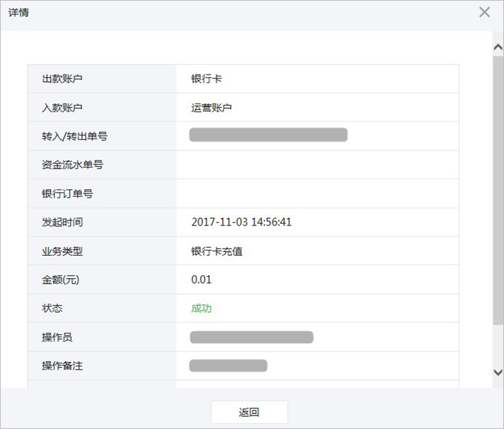The image size is (504, 429).
Task: Click the 银行卡 value in 出款账户 row
Action: pos(206,79)
